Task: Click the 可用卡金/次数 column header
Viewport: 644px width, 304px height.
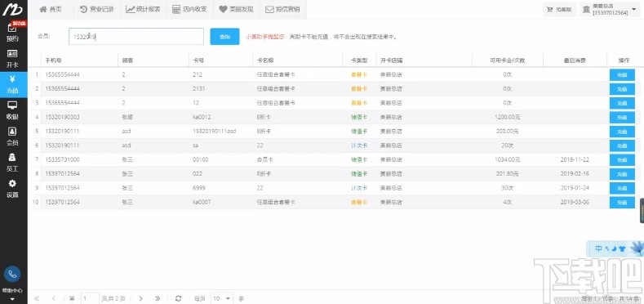Action: coord(507,60)
